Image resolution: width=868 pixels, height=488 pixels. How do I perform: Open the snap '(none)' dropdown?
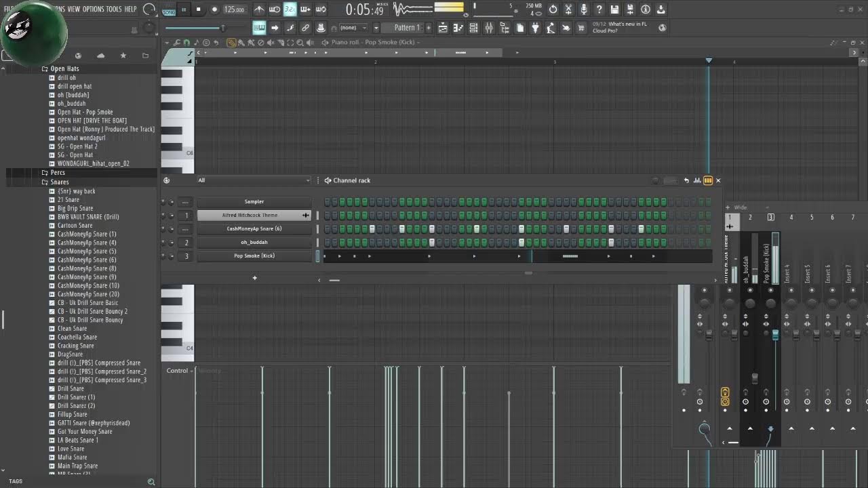click(353, 28)
